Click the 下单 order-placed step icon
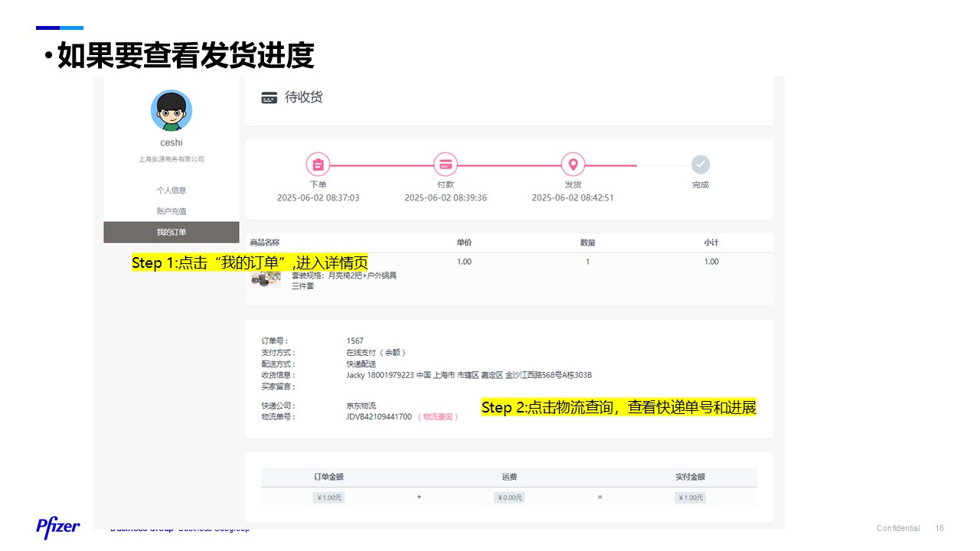This screenshot has width=980, height=551. 318,165
